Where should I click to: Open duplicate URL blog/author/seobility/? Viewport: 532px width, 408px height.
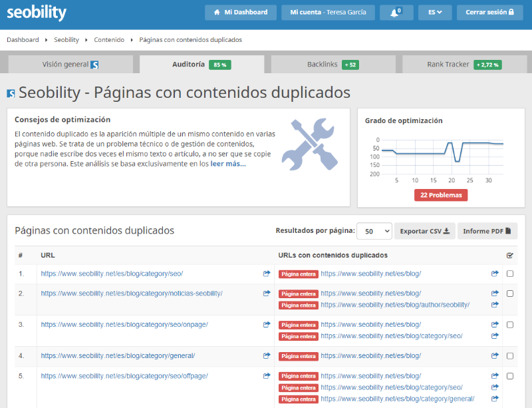pyautogui.click(x=395, y=305)
